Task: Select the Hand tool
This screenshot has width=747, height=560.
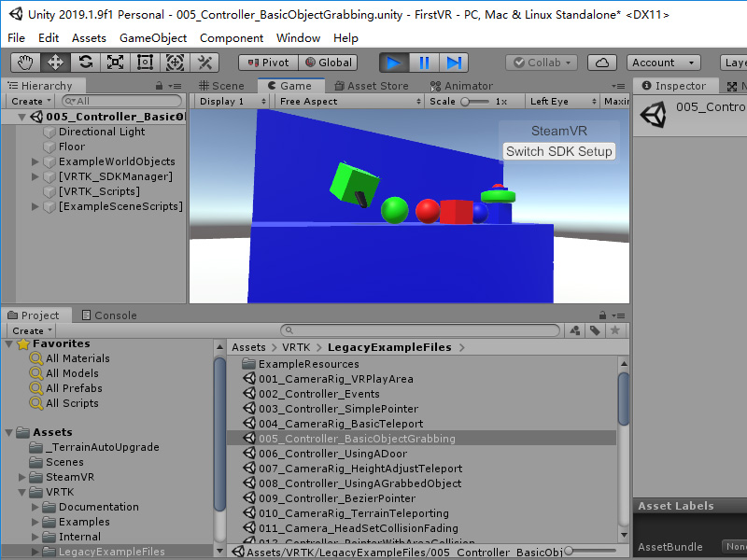Action: point(26,63)
